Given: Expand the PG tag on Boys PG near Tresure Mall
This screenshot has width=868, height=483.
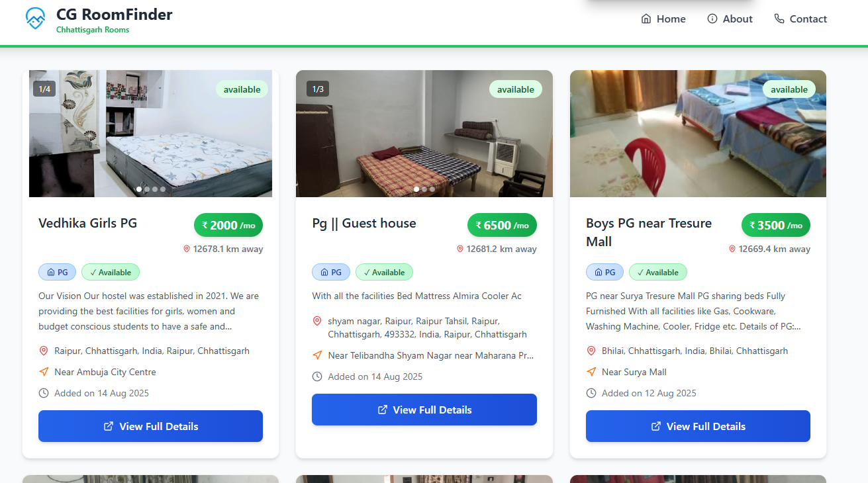Looking at the screenshot, I should [x=604, y=272].
